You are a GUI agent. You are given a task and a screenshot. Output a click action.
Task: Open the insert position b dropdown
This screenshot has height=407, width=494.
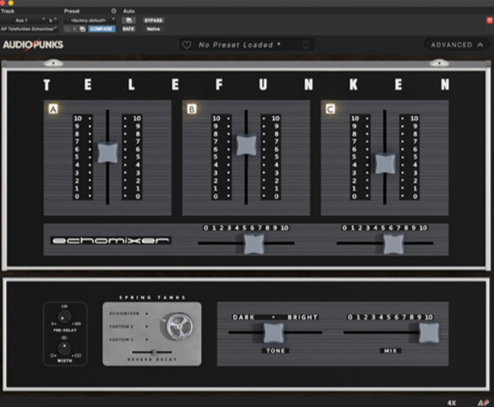(x=52, y=20)
